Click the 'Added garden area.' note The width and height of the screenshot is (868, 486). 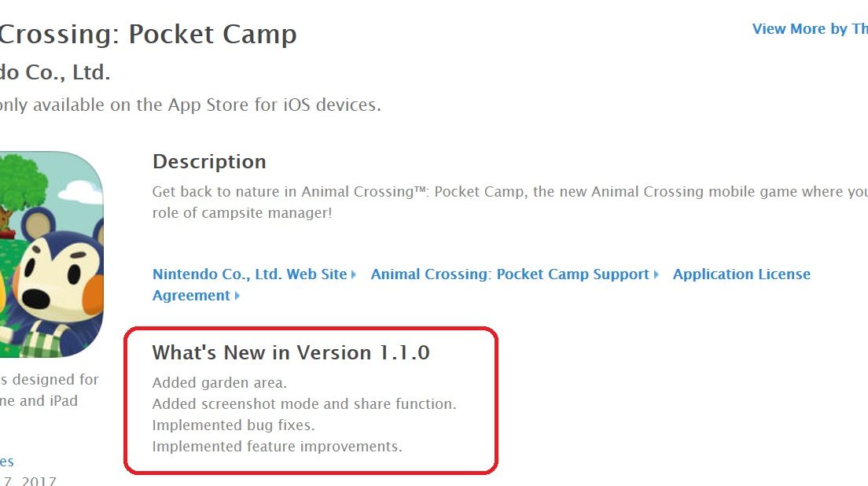click(219, 383)
